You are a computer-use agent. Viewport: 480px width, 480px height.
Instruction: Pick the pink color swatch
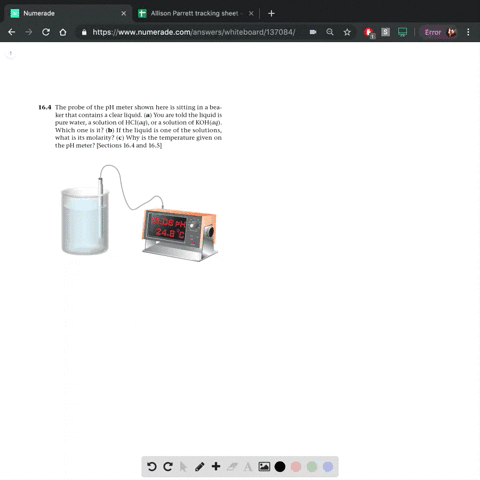click(x=296, y=467)
